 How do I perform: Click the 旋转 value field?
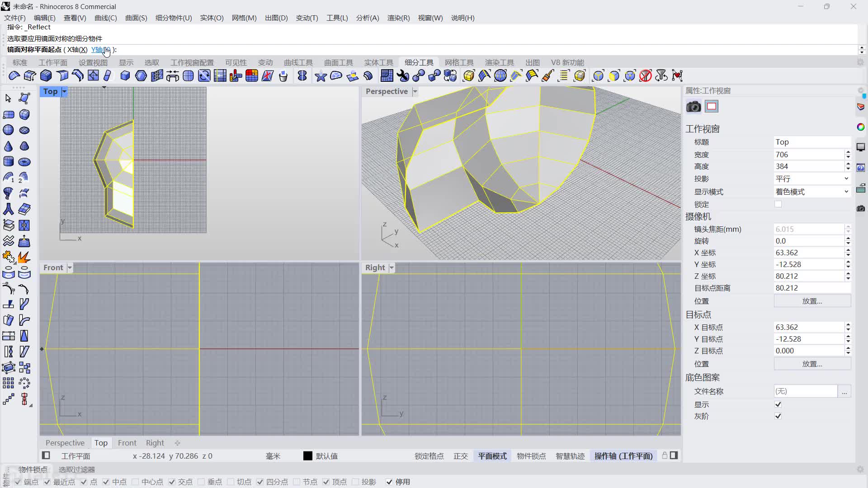pyautogui.click(x=808, y=241)
